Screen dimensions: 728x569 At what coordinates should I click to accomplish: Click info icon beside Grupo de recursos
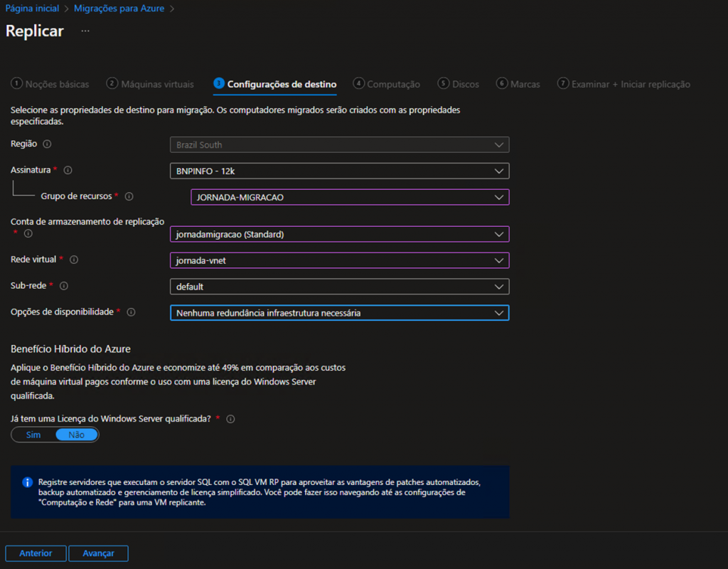(x=129, y=196)
